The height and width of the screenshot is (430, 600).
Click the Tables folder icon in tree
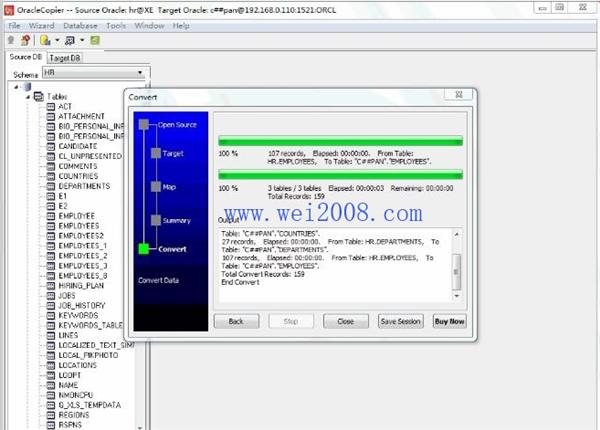click(39, 96)
